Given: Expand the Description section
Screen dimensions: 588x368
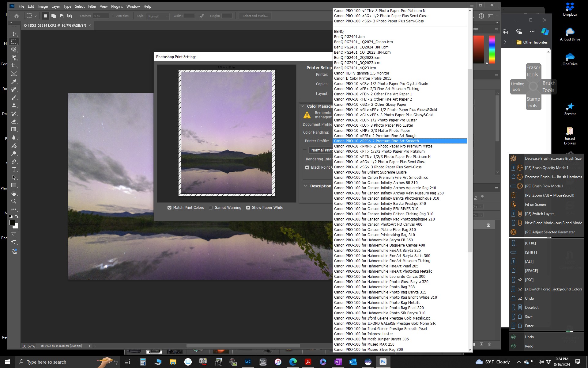Looking at the screenshot, I should tap(305, 186).
